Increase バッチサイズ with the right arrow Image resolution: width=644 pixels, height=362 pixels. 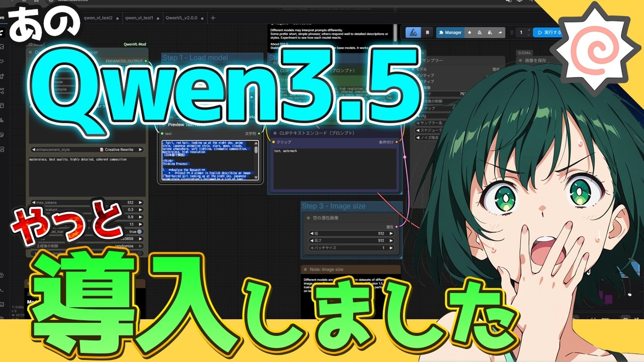click(391, 248)
